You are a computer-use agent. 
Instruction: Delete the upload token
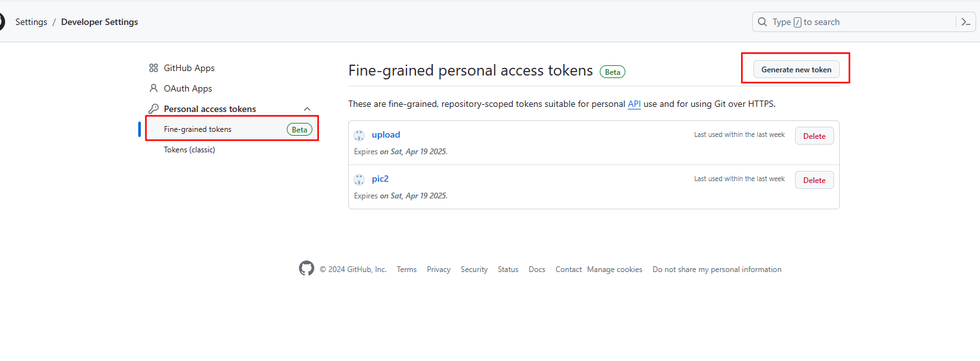[814, 136]
